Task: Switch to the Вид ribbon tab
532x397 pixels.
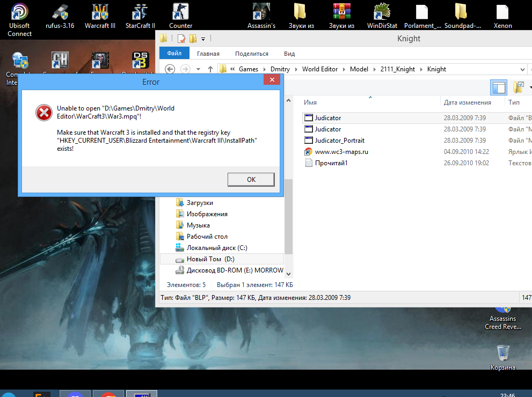Action: point(289,54)
